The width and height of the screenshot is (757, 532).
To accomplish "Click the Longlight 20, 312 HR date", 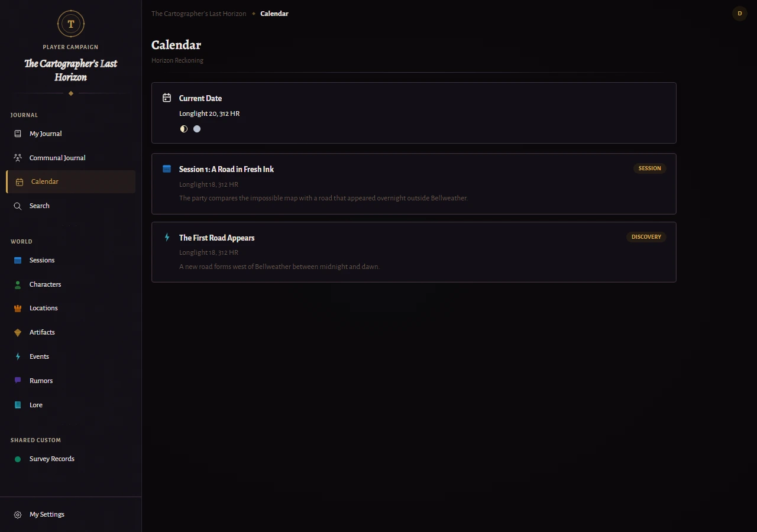I will click(x=209, y=113).
